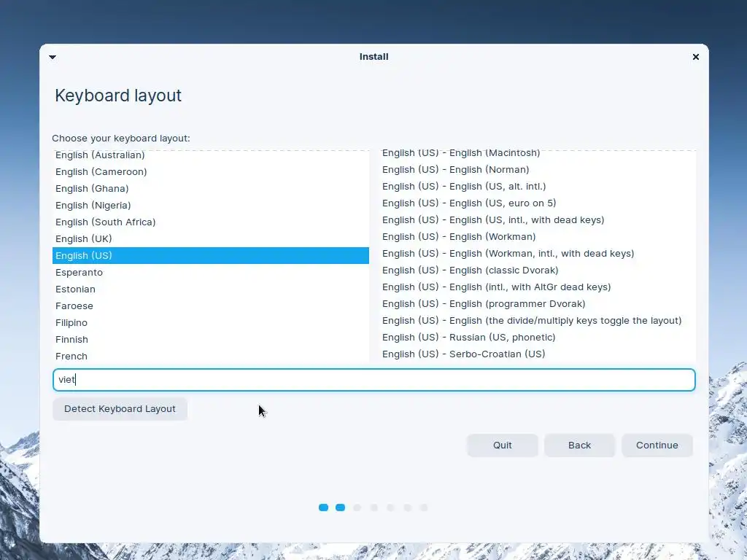Pick Workman, intl., with dead keys variant
Image resolution: width=747 pixels, height=560 pixels.
(538, 253)
